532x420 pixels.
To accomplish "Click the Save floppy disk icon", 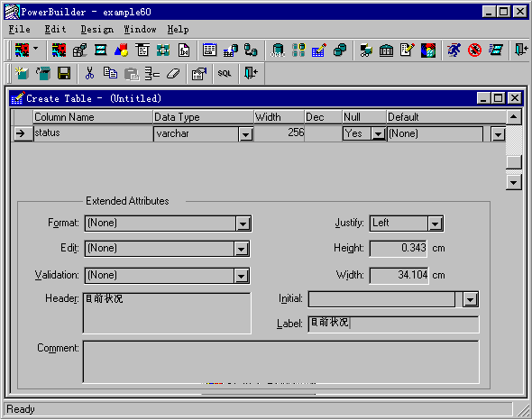I will click(x=64, y=73).
